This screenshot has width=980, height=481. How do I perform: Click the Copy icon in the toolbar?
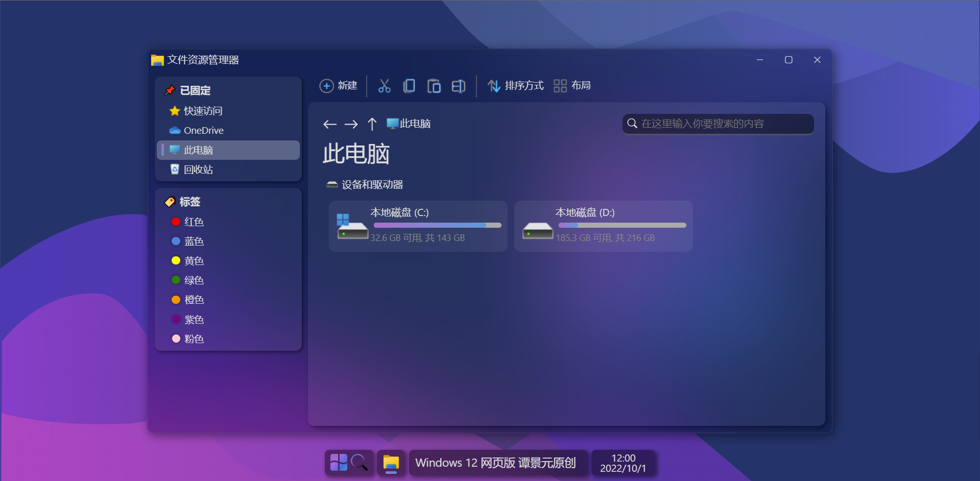(x=409, y=86)
